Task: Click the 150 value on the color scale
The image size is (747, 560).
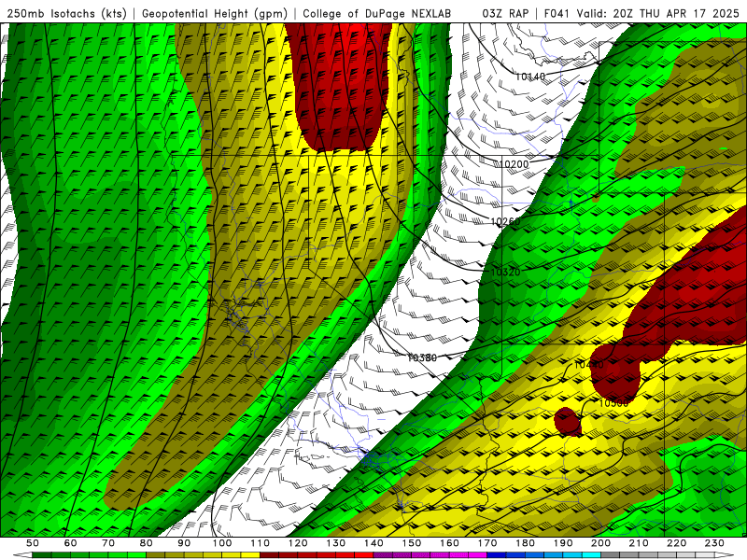Action: click(412, 543)
